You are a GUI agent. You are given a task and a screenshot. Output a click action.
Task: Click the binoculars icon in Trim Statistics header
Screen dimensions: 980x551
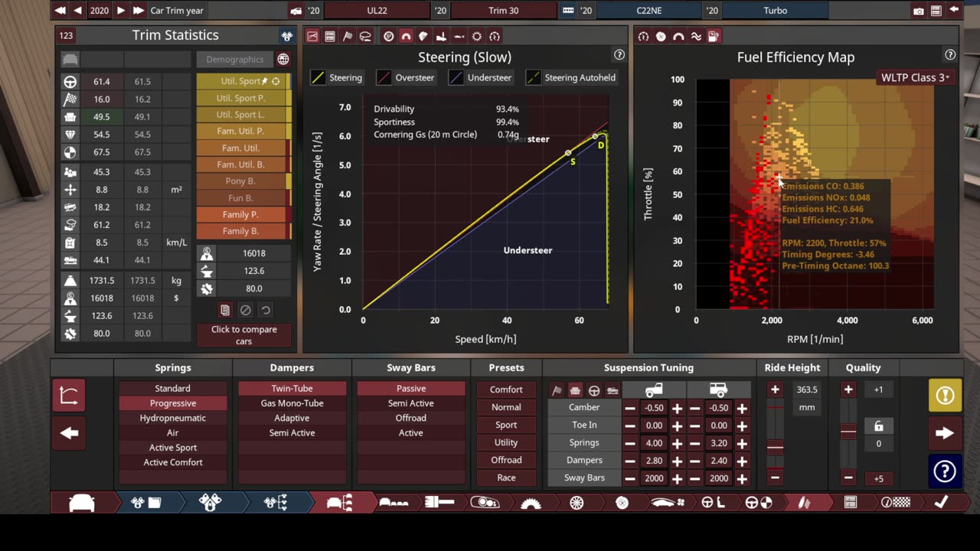[x=286, y=36]
